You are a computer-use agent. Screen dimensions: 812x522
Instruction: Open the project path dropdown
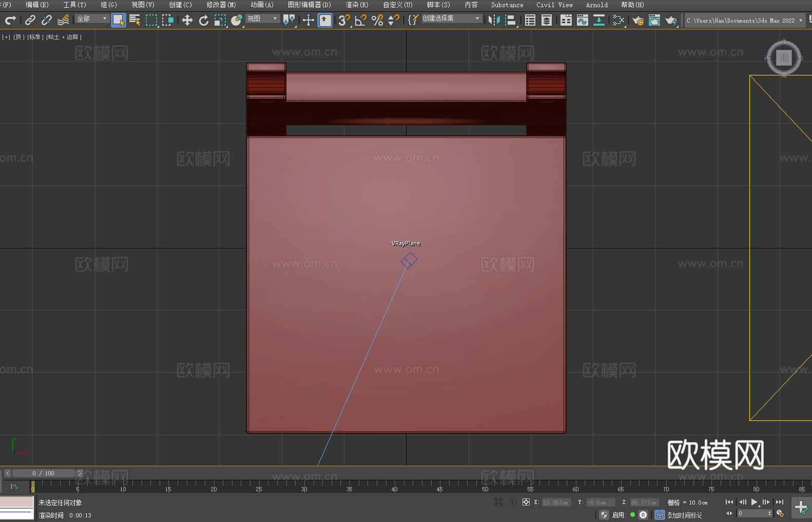point(744,21)
